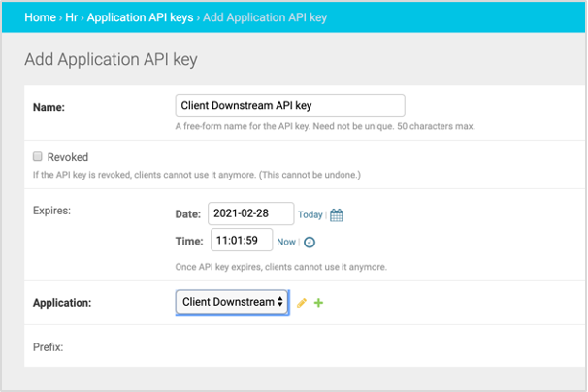Viewport: 588px width, 392px height.
Task: Click the pencil icon to edit selected application
Action: pos(302,303)
